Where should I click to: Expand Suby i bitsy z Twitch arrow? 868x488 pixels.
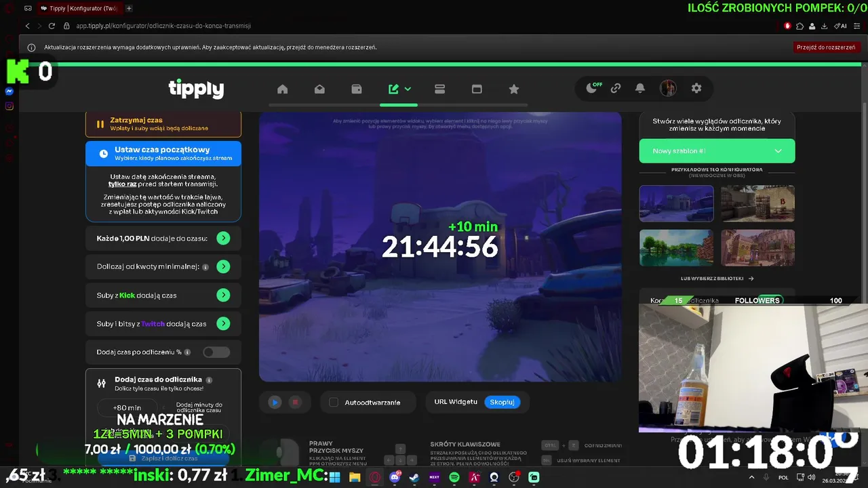point(223,324)
